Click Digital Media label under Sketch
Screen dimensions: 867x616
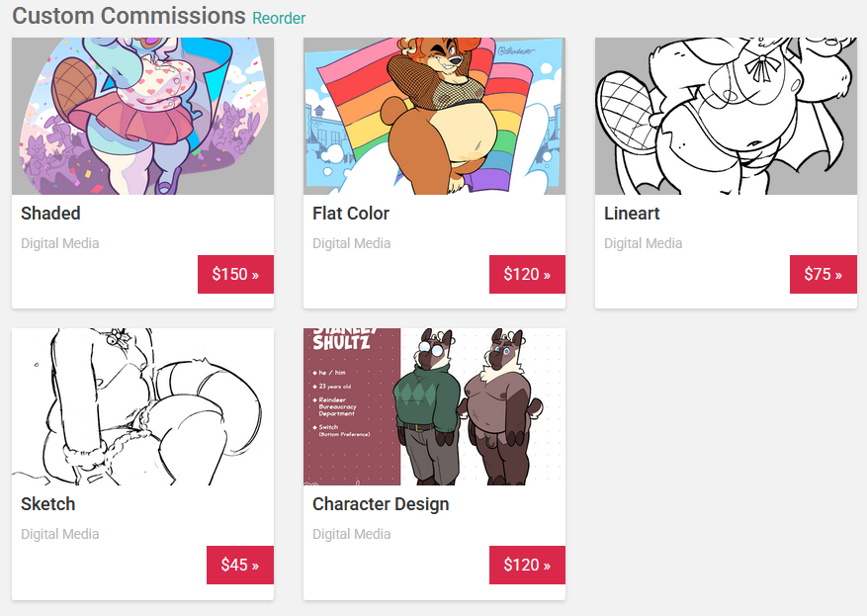coord(60,534)
